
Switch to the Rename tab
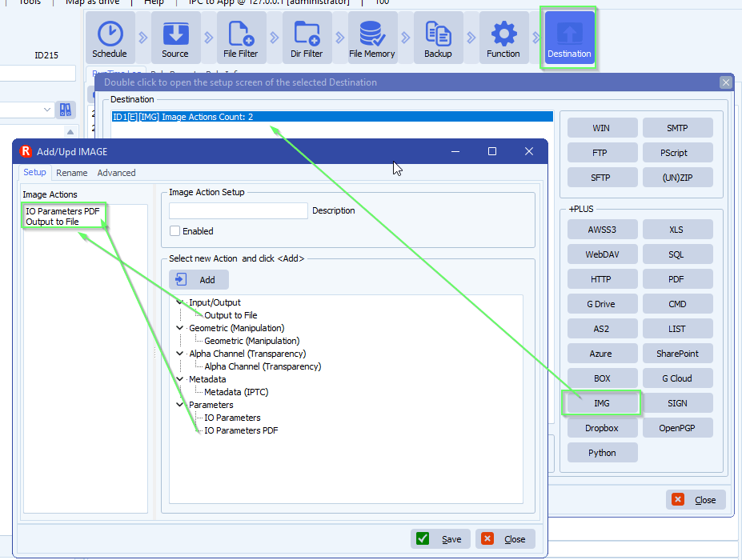pyautogui.click(x=72, y=172)
